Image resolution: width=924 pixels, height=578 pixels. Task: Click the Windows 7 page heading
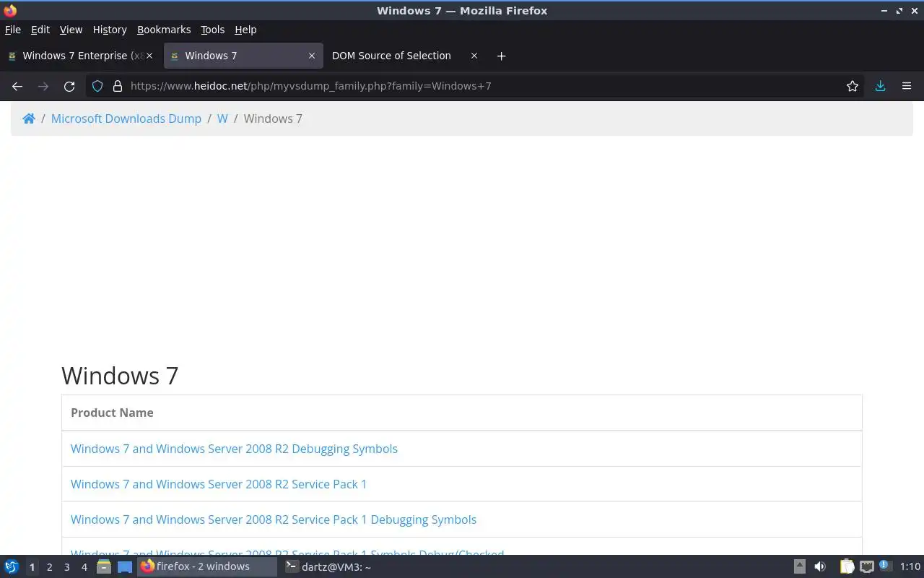coord(120,376)
